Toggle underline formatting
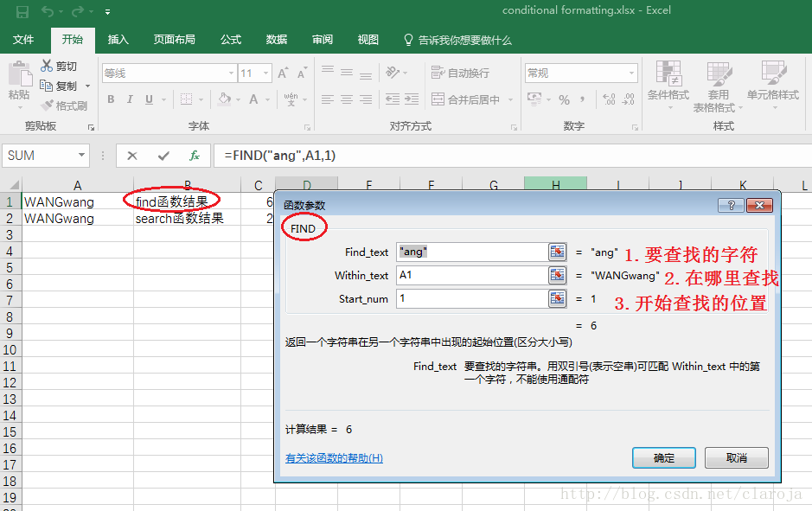This screenshot has height=511, width=812. pyautogui.click(x=149, y=99)
